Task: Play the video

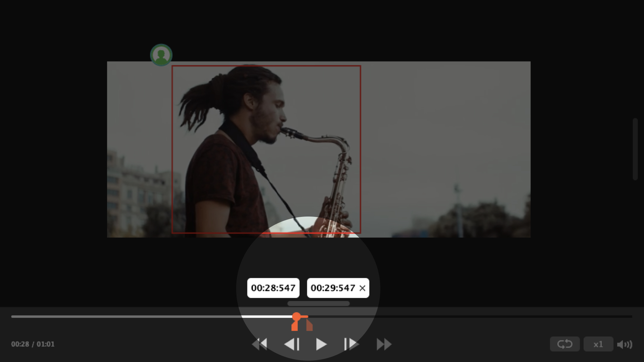Action: click(321, 344)
